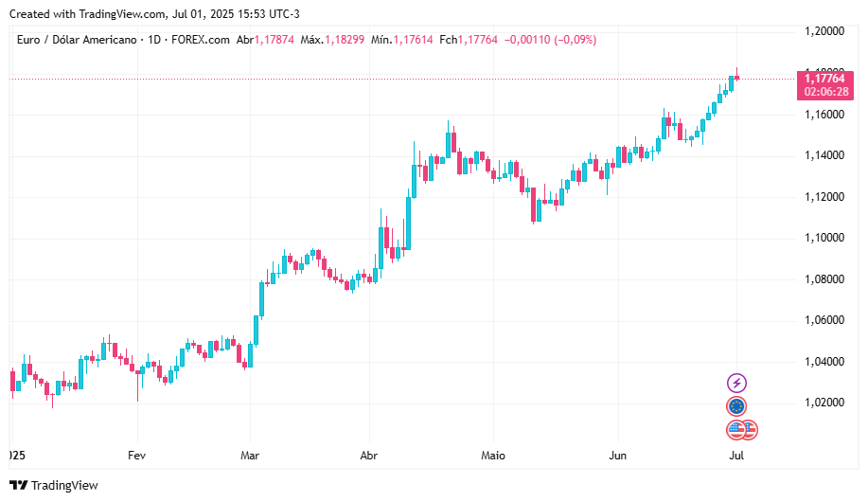868x502 pixels.
Task: Click the 1,10000 level on price scale
Action: click(x=824, y=238)
